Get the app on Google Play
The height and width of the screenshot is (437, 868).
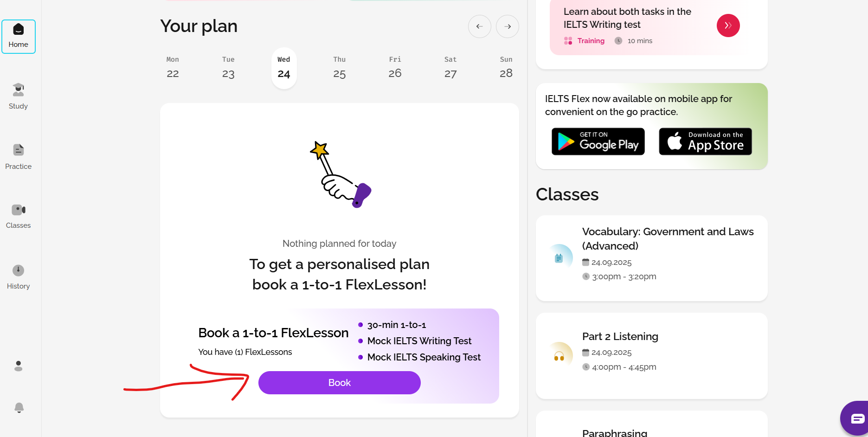598,141
